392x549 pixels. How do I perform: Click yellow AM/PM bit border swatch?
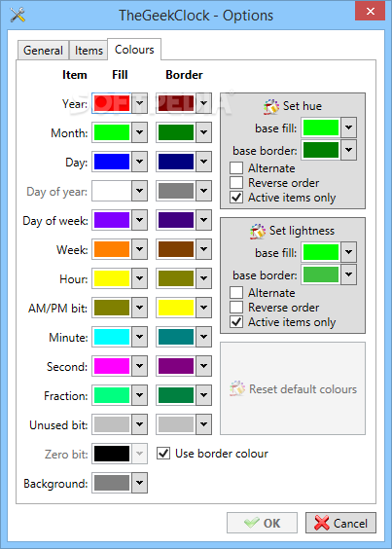click(x=176, y=308)
